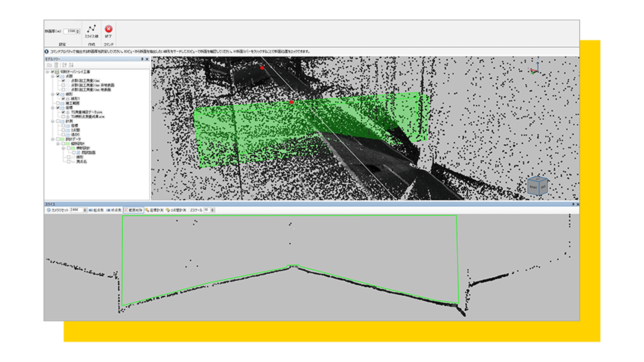
Task: Click the coordinate measurement tool icon
Action: pos(147,210)
